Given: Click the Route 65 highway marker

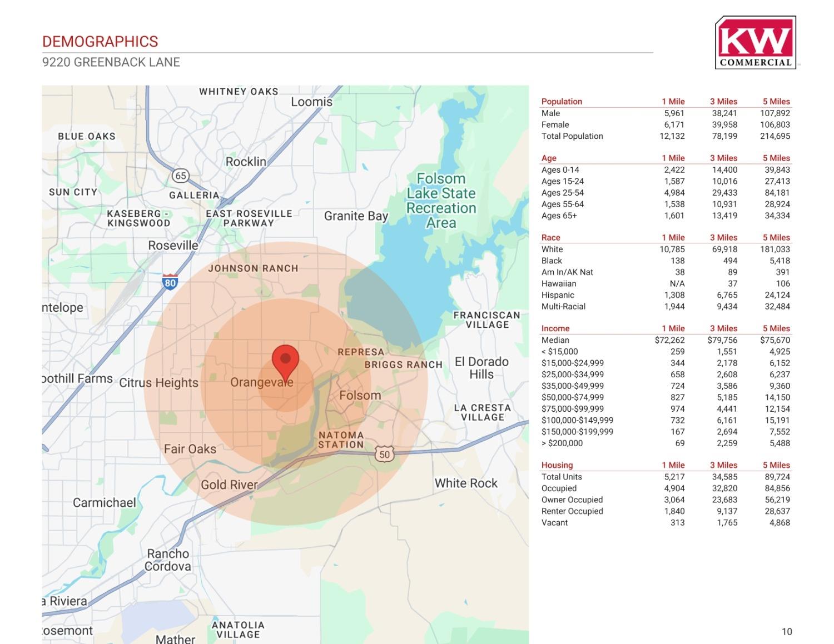Looking at the screenshot, I should point(180,176).
